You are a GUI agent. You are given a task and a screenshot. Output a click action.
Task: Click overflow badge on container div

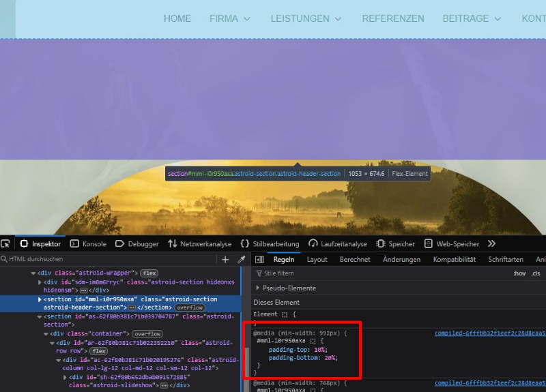point(147,334)
